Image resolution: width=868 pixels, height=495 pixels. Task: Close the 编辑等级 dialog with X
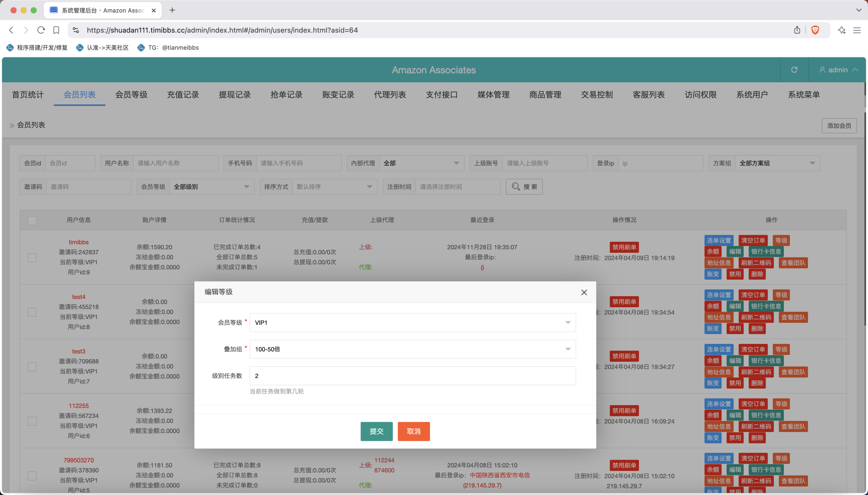tap(584, 292)
